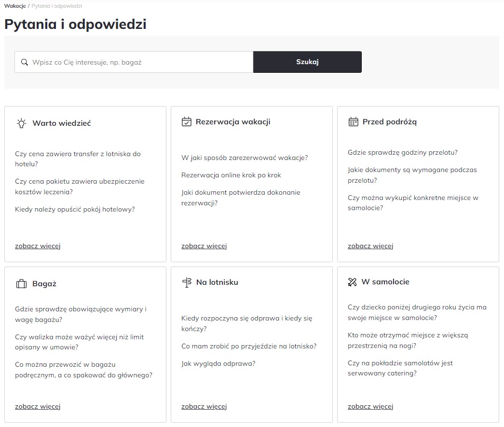The width and height of the screenshot is (504, 427).
Task: Click the calendar icon beside Przed podróżą
Action: pos(353,122)
